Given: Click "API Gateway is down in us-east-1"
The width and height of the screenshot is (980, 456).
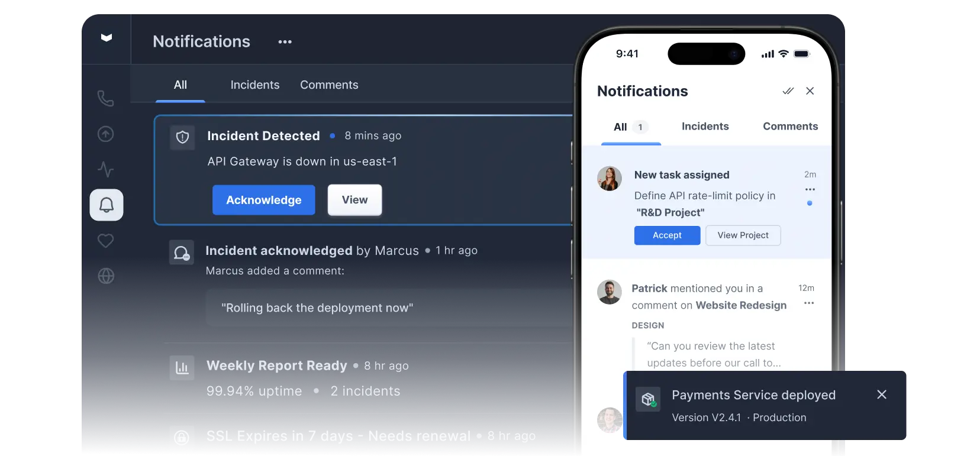Looking at the screenshot, I should point(302,161).
